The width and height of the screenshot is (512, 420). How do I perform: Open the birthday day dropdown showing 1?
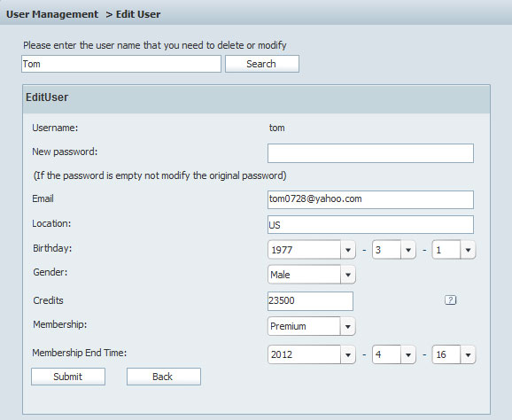[454, 250]
